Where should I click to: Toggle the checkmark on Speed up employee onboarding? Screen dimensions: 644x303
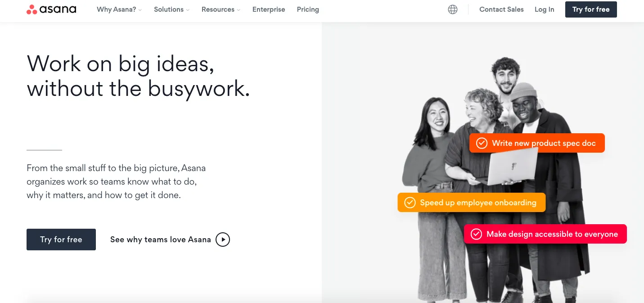(x=410, y=203)
